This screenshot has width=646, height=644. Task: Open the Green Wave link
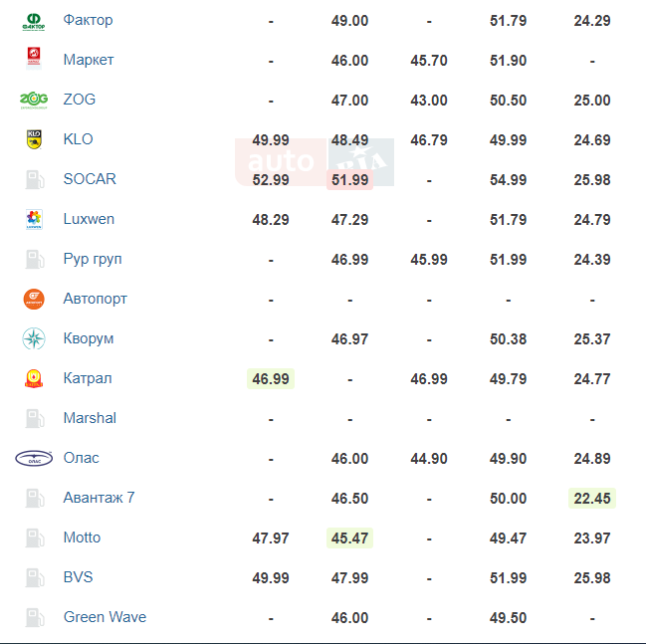coord(105,617)
